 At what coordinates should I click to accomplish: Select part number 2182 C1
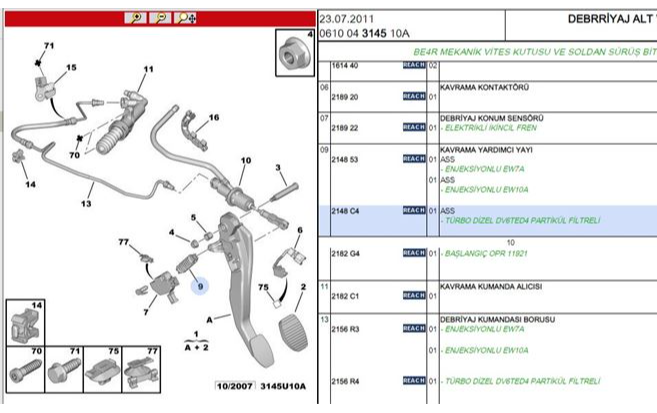(x=345, y=297)
